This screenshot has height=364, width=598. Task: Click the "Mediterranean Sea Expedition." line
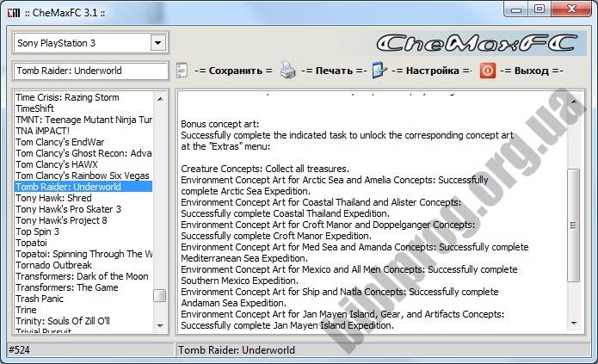[244, 258]
